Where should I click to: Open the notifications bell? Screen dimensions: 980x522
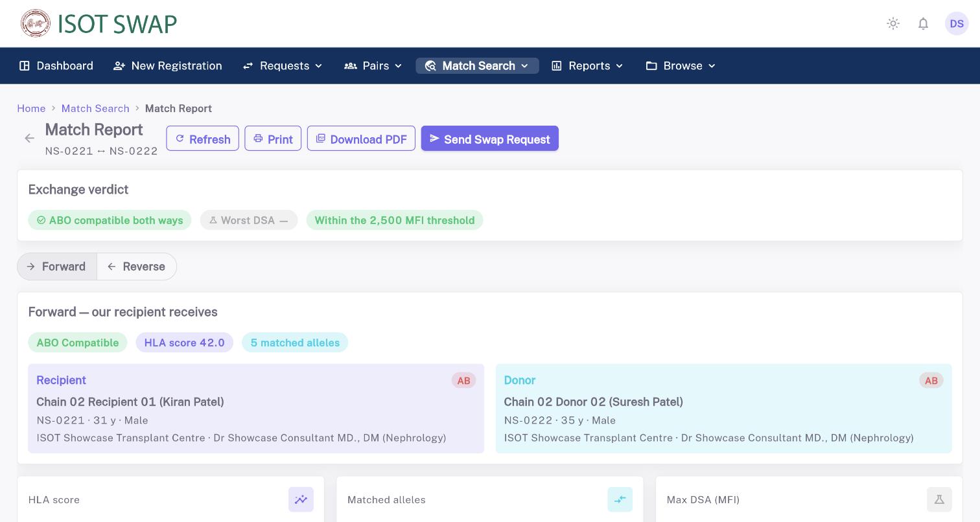tap(923, 23)
